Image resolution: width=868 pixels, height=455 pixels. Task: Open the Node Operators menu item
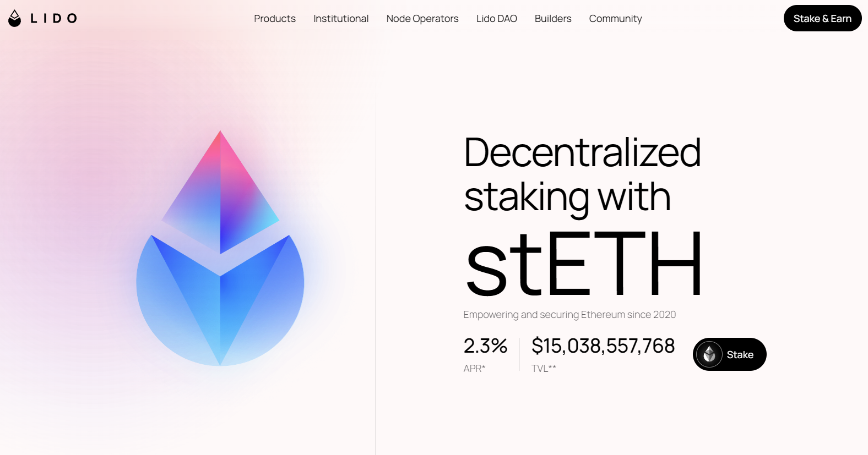422,19
